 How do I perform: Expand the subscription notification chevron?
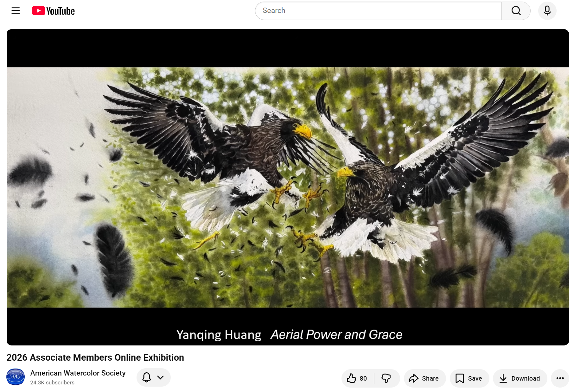[161, 377]
